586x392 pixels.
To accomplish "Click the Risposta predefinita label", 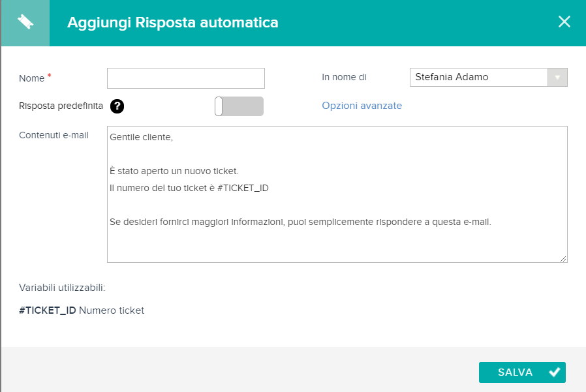I will coord(61,106).
